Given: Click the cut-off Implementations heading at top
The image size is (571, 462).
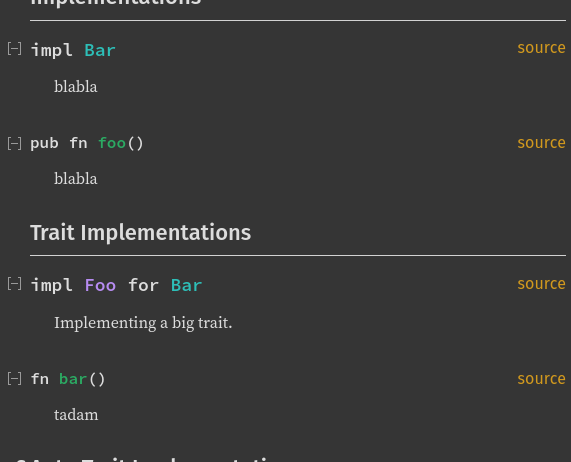Looking at the screenshot, I should [x=116, y=2].
